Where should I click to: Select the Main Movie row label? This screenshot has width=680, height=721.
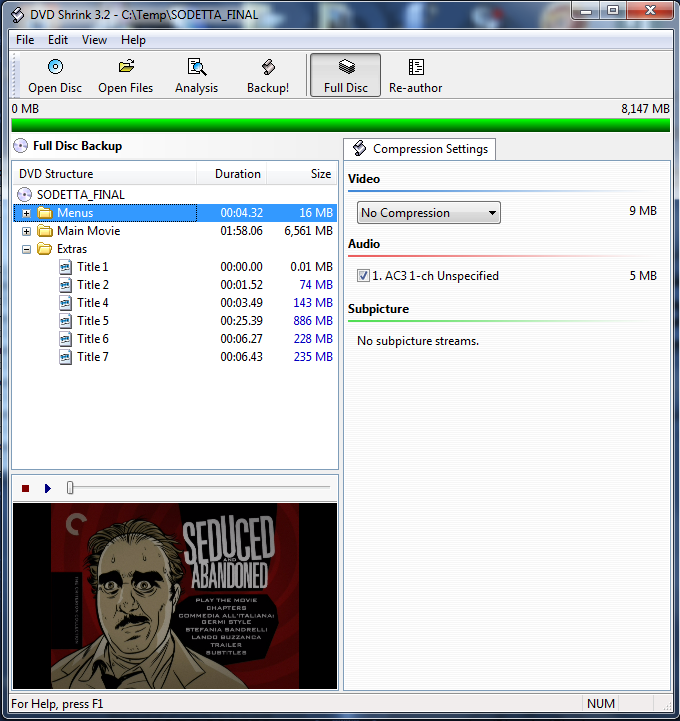coord(88,231)
